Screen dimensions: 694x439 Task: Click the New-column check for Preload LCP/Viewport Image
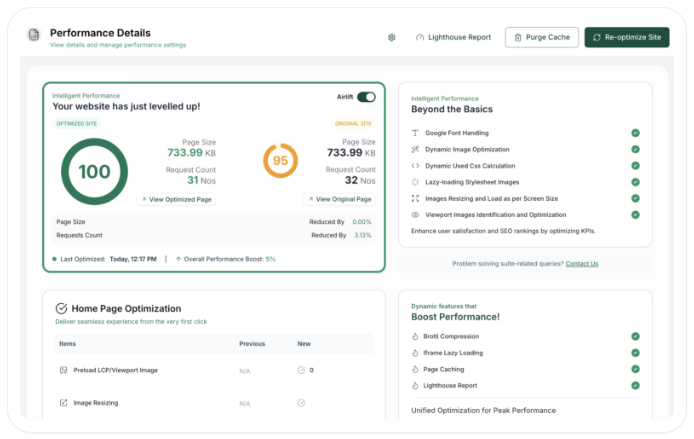pos(301,370)
